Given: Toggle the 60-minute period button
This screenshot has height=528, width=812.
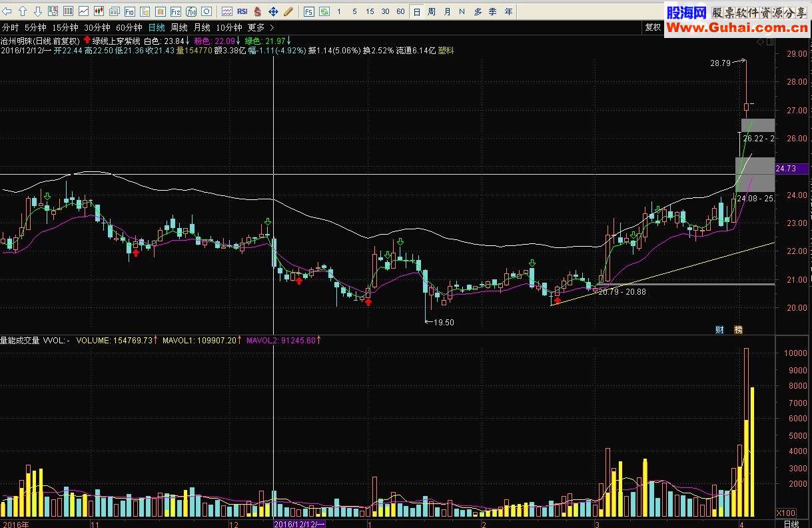Looking at the screenshot, I should (400, 11).
